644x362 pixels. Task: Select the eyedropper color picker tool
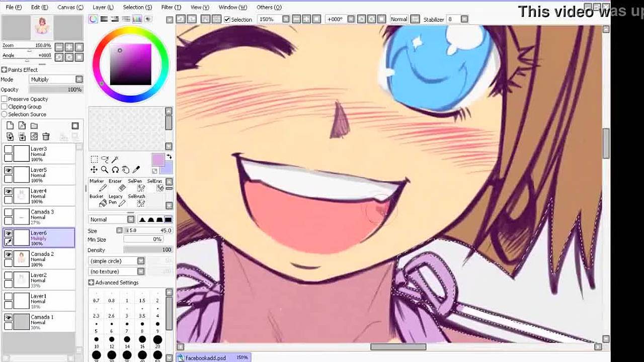click(136, 170)
